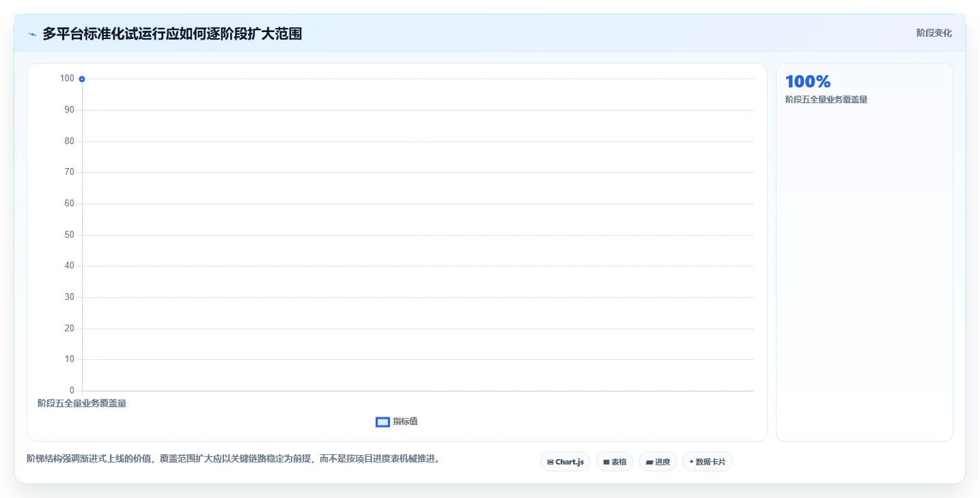Viewport: 980px width, 498px height.
Task: Click the y-axis tick label 90
Action: coord(68,109)
